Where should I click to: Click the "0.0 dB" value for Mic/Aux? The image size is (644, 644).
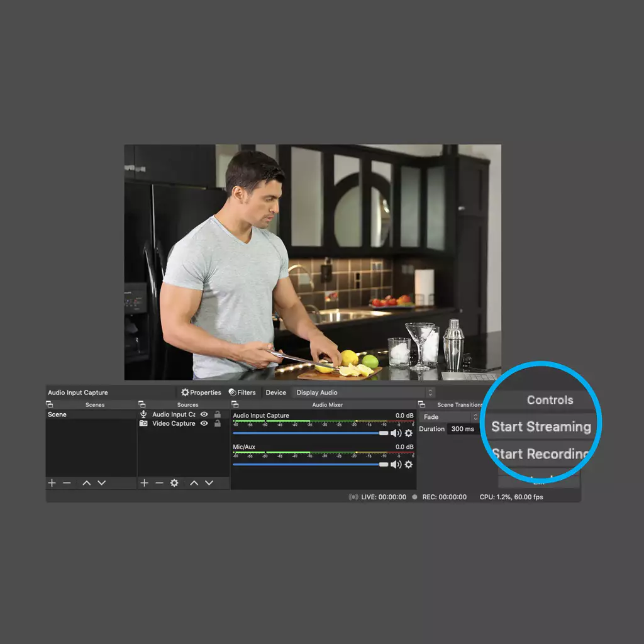(x=404, y=447)
